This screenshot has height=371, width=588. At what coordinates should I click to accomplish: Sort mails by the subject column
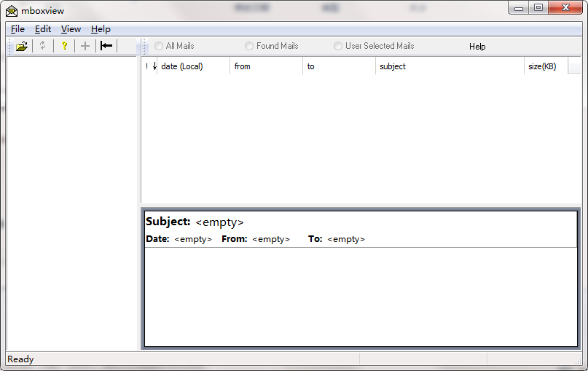pos(449,66)
